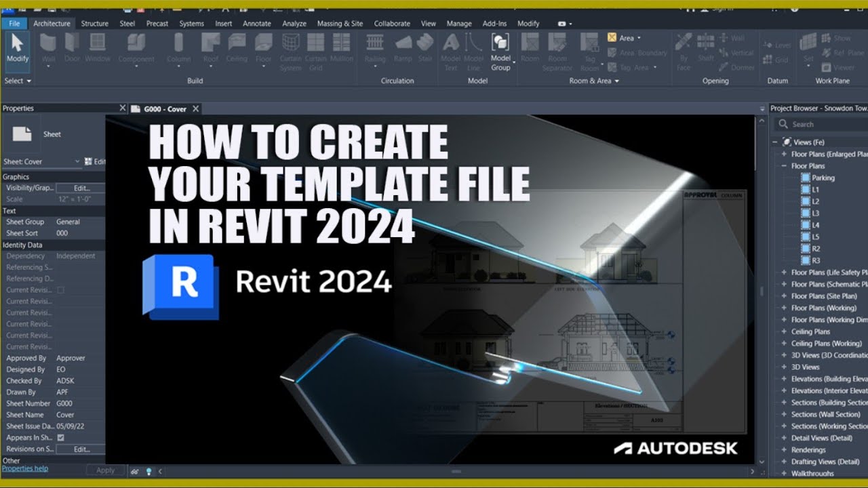Select the Ceiling tool
Viewport: 868px width, 488px height.
click(237, 49)
